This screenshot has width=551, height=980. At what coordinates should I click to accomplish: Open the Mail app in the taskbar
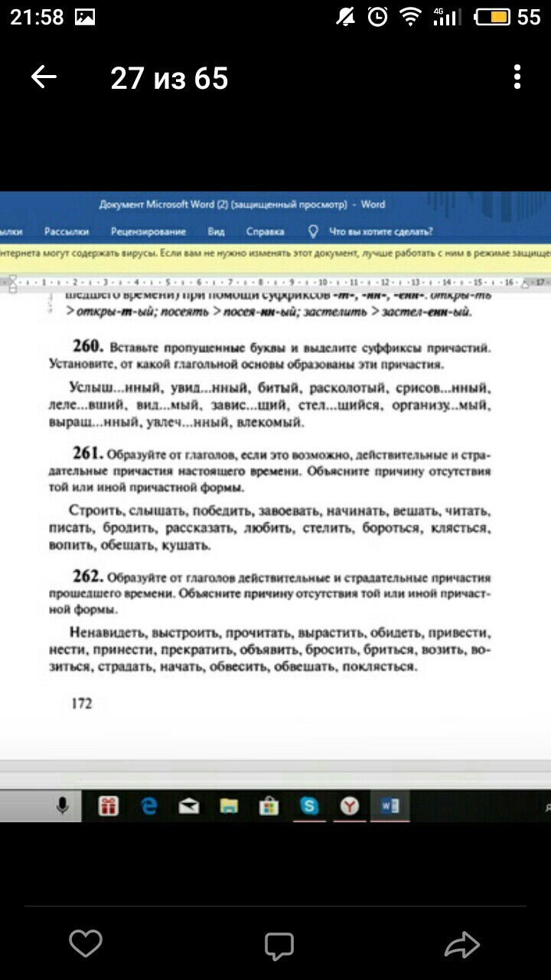tap(188, 805)
